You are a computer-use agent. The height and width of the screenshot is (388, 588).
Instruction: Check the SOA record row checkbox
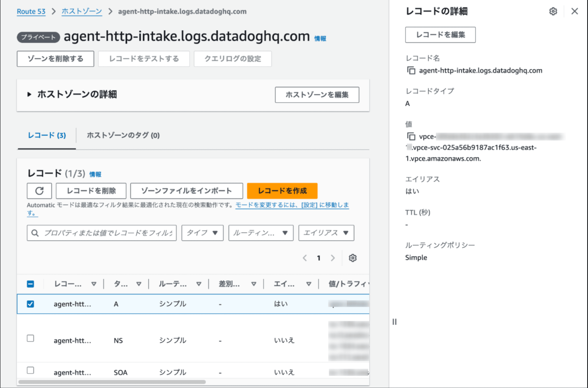[x=30, y=370]
